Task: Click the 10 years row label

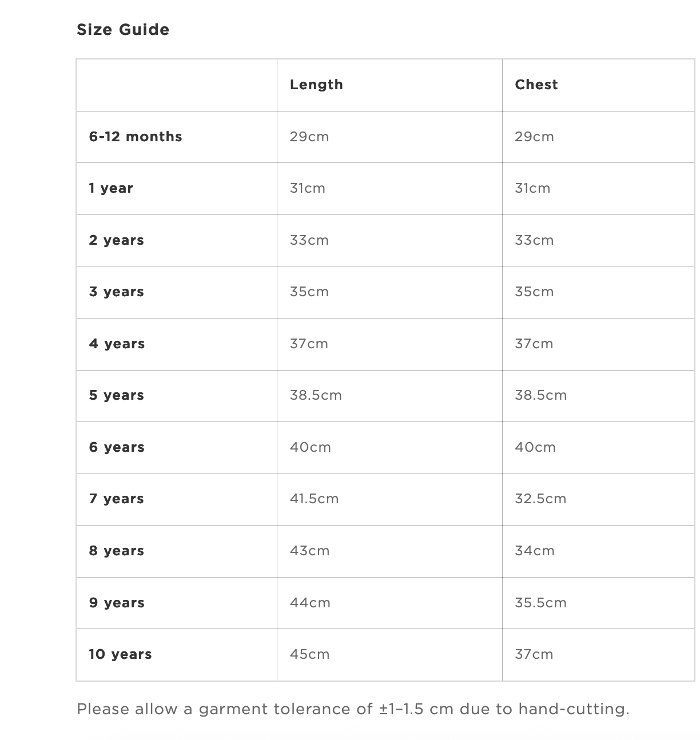Action: click(120, 654)
